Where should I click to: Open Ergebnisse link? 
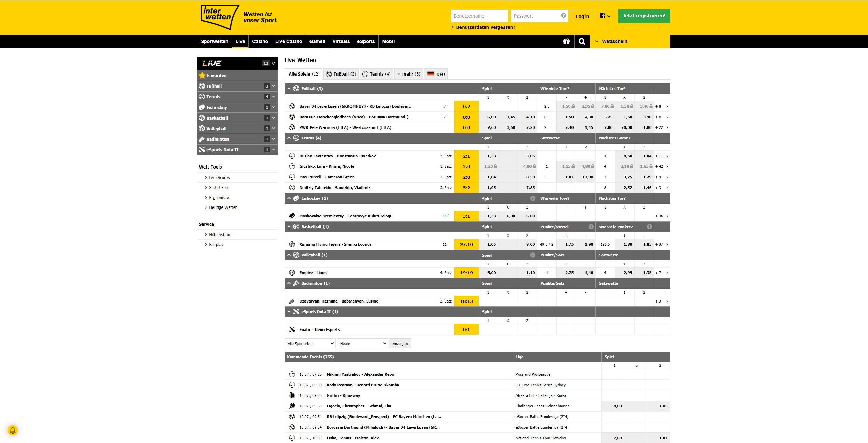coord(219,198)
